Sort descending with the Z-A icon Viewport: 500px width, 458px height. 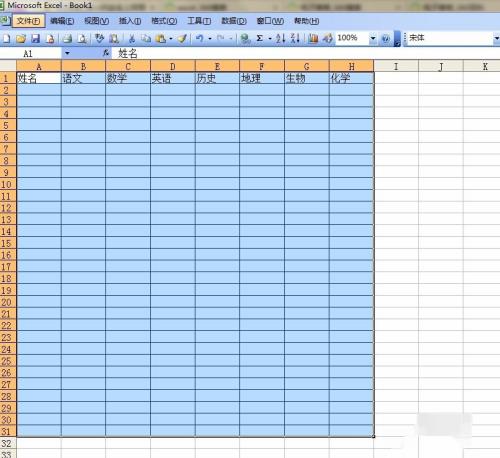tap(295, 39)
